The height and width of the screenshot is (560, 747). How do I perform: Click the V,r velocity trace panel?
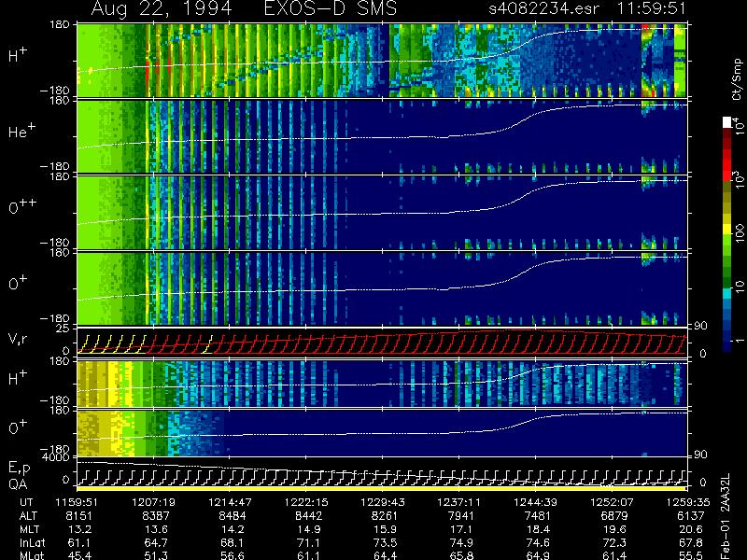tap(381, 342)
